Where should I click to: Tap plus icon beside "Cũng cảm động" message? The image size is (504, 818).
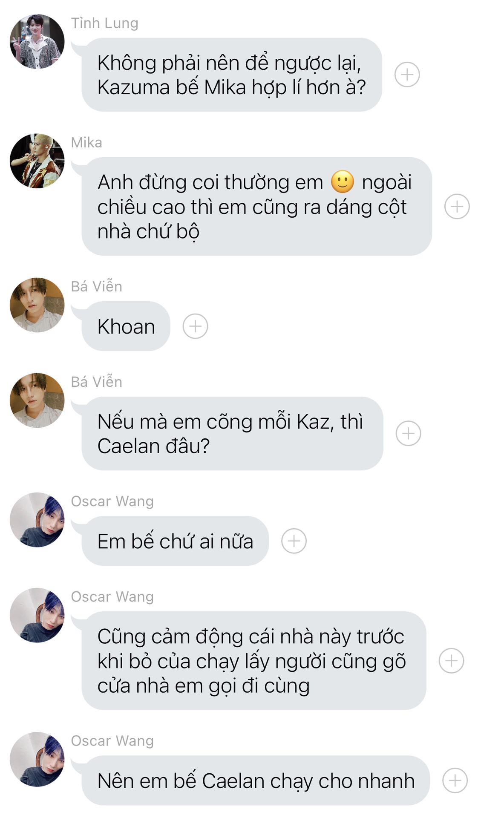451,661
